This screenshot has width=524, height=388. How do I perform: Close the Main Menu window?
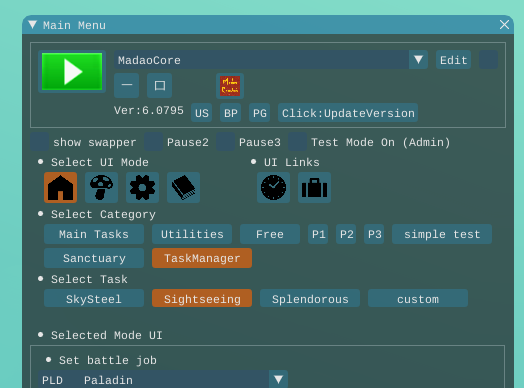point(504,25)
